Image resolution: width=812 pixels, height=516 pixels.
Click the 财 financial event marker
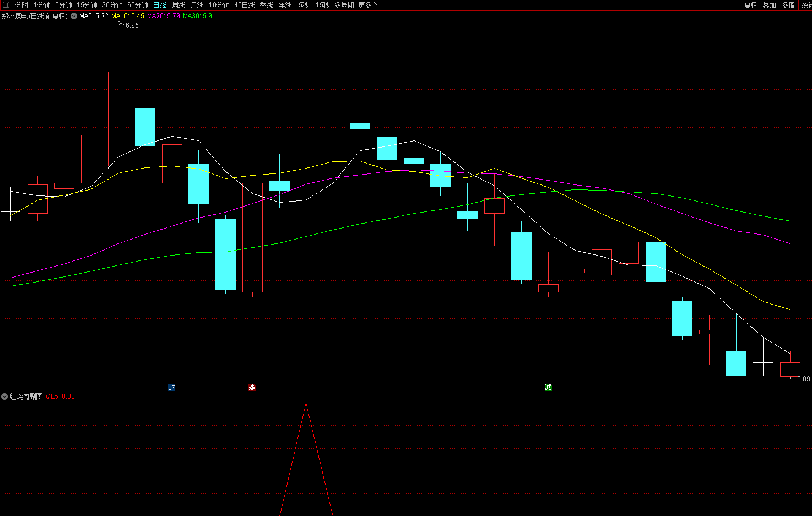tap(171, 388)
